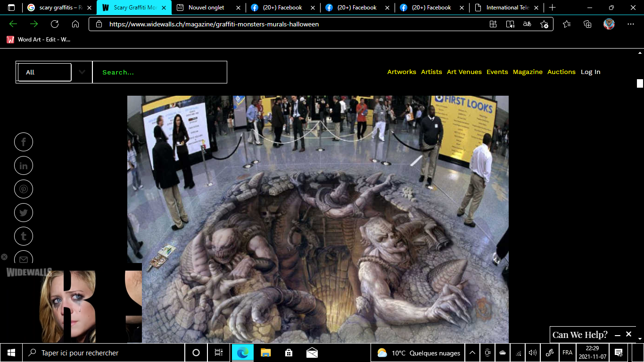
Task: Open the All category dropdown
Action: pyautogui.click(x=44, y=72)
